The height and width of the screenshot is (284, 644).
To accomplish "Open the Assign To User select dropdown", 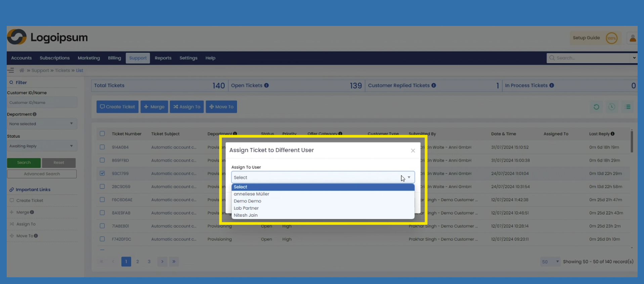I will click(x=323, y=177).
